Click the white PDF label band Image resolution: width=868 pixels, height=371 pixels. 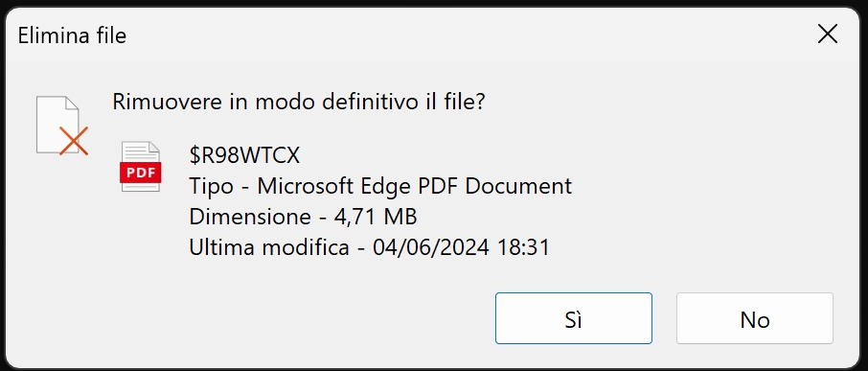141,173
